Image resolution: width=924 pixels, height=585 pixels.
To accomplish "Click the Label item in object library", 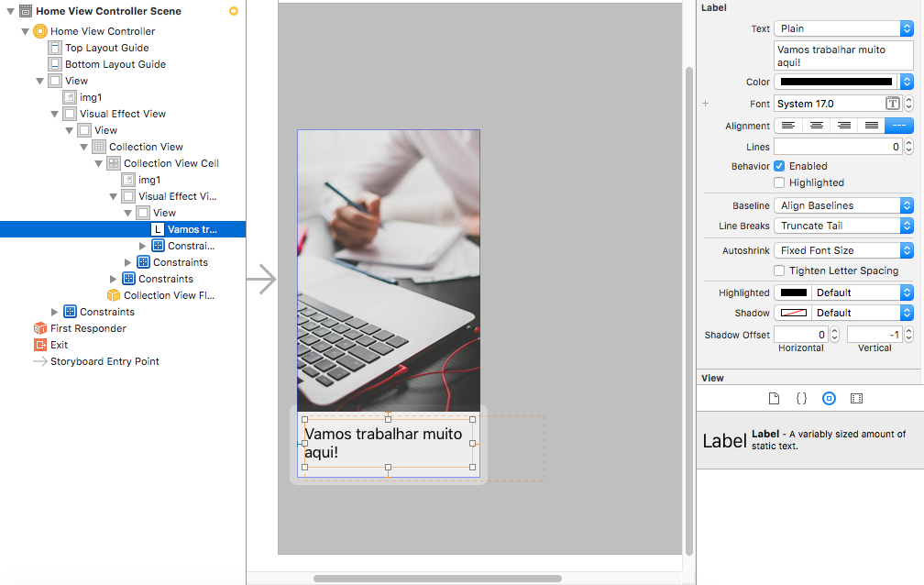I will coord(807,440).
